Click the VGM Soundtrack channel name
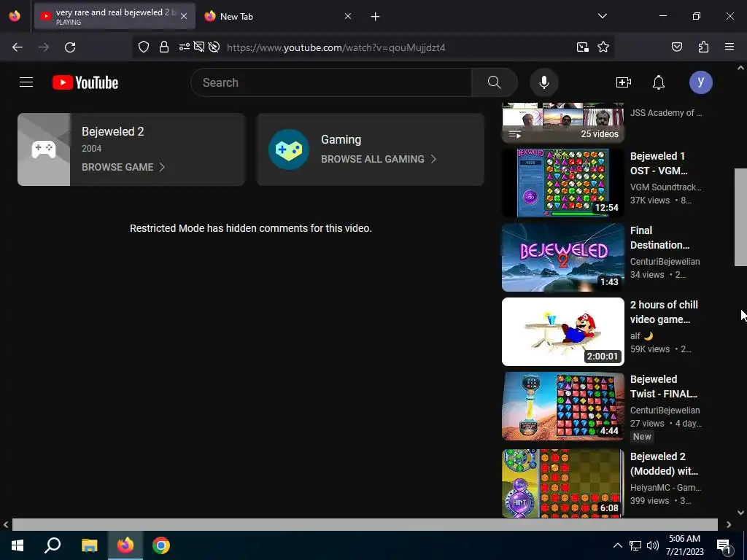 pos(665,187)
